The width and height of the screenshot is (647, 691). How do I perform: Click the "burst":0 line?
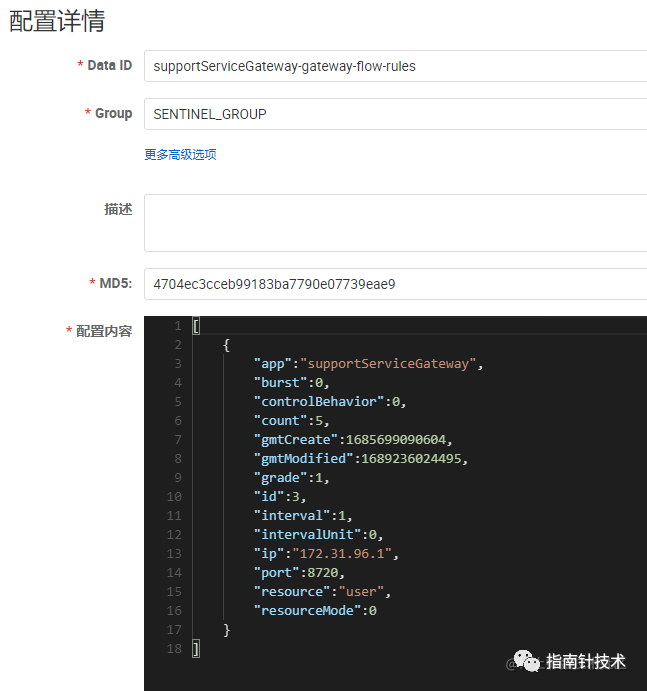click(291, 383)
